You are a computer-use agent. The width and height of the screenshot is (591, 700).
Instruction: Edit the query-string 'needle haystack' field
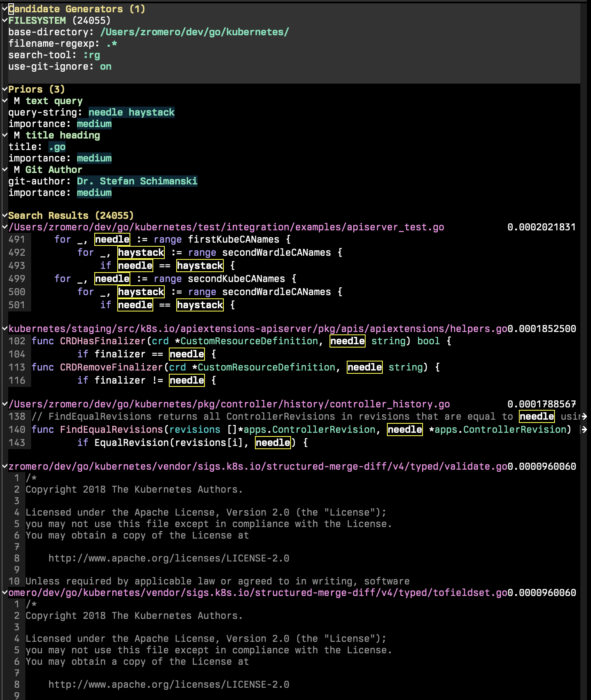131,112
